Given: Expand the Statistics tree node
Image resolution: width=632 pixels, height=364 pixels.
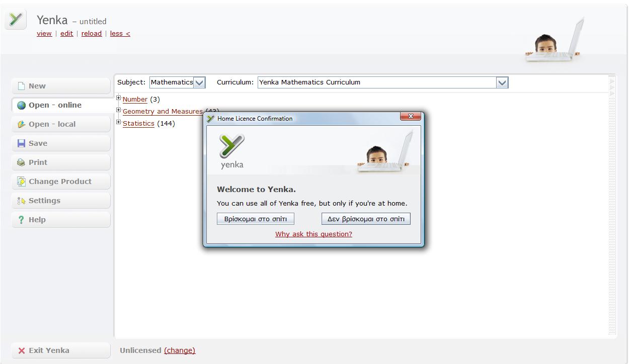Looking at the screenshot, I should [x=119, y=122].
